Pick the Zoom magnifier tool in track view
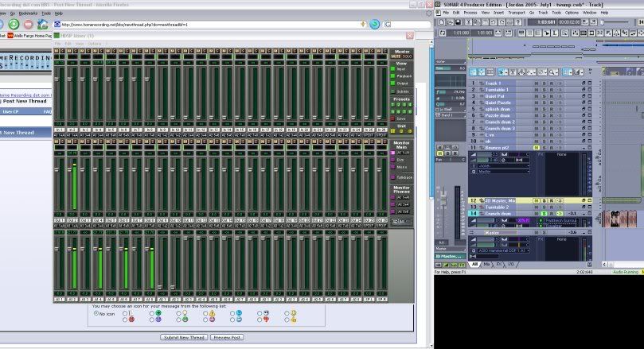Image resolution: width=644 pixels, height=349 pixels. point(552,72)
